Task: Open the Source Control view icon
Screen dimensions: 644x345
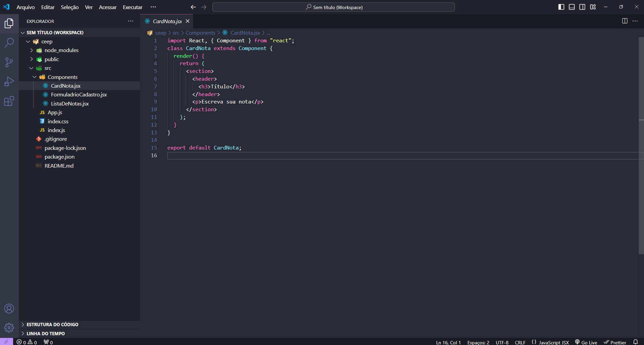Action: pos(9,62)
